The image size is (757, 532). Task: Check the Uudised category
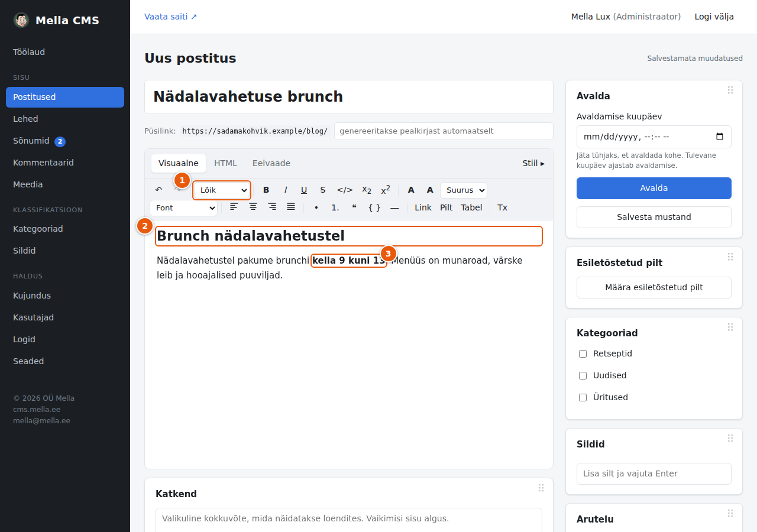583,375
